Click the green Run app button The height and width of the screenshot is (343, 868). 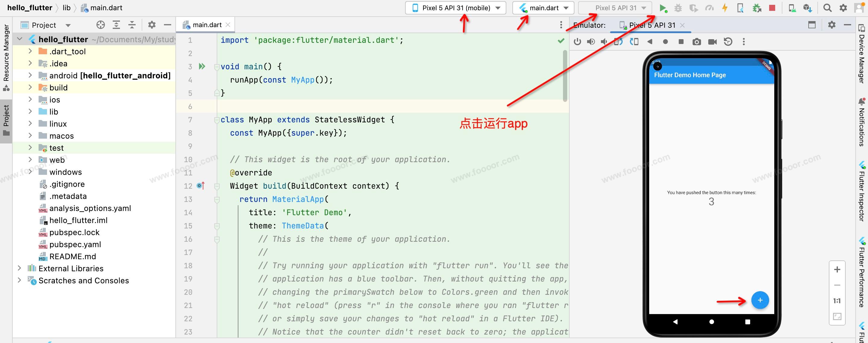(663, 8)
